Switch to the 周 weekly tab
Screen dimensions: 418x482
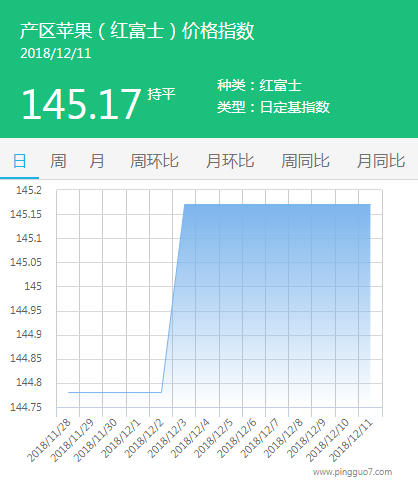[x=58, y=161]
